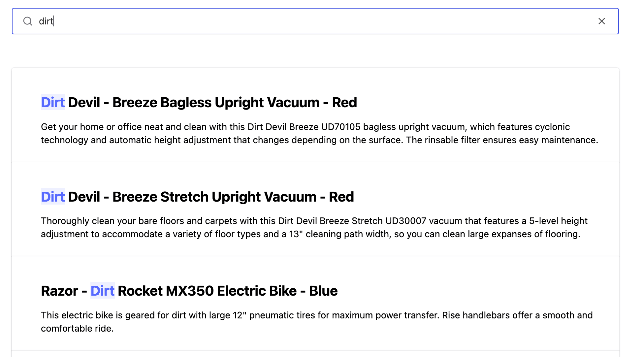Click "Blue" in the Electric Bike title

[323, 291]
